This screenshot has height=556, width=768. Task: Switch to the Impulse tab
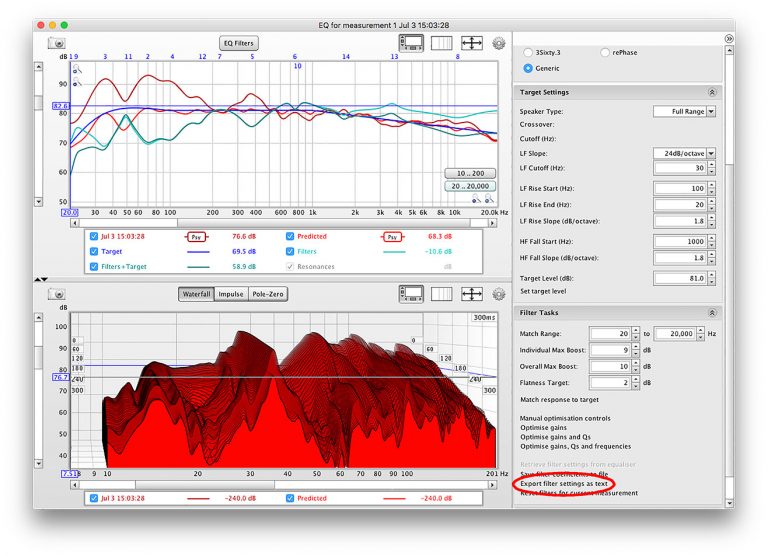(231, 294)
